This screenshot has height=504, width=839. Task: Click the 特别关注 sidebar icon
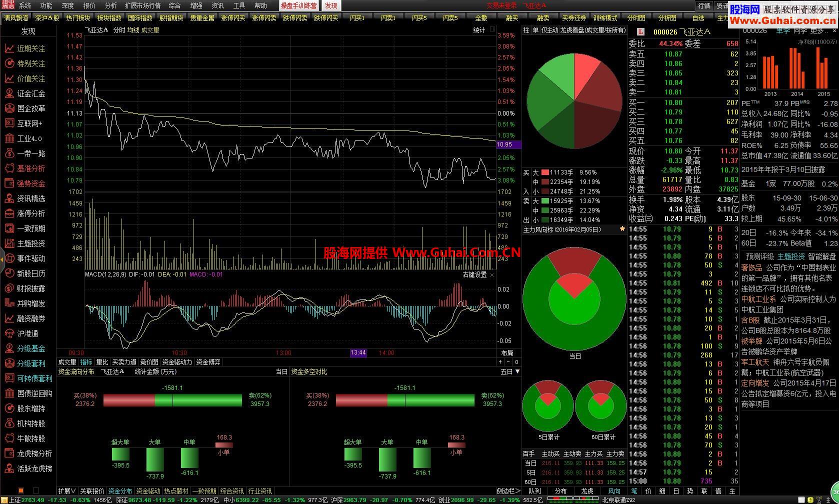tap(9, 63)
